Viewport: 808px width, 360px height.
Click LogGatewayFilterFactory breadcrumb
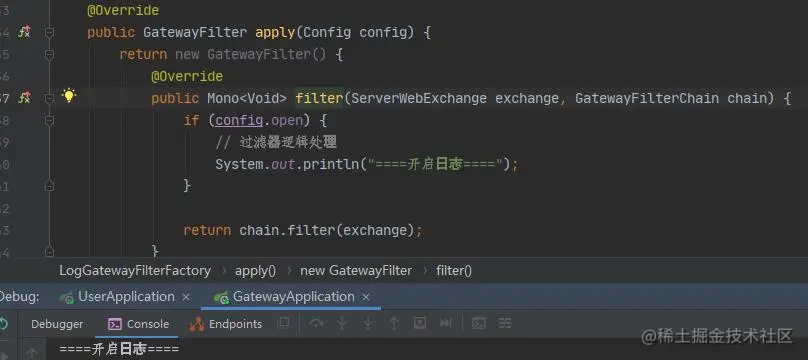tap(135, 271)
